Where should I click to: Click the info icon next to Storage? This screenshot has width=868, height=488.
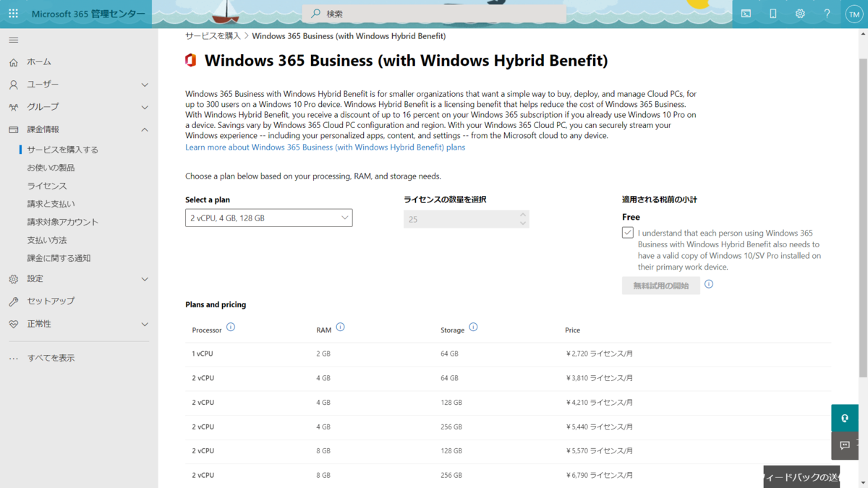(x=473, y=327)
